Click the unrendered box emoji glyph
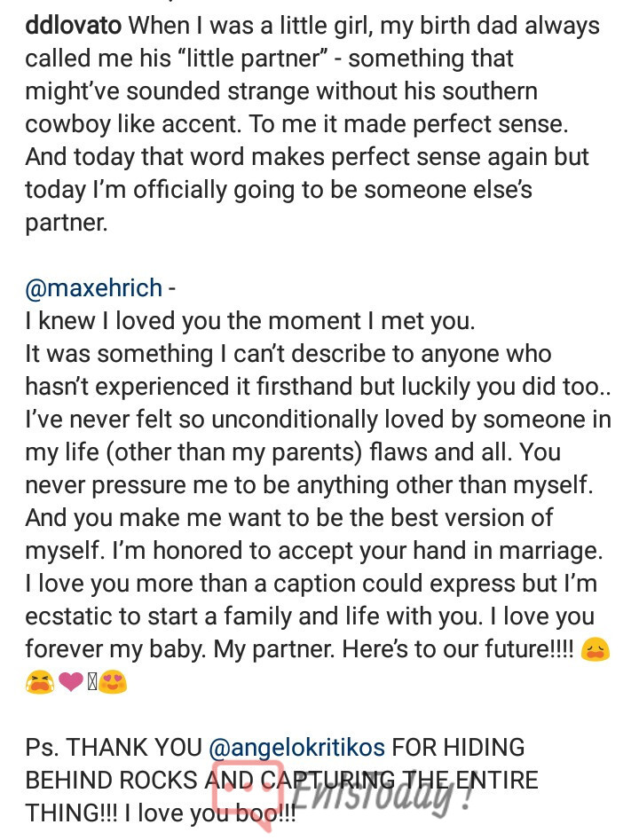 (x=91, y=682)
